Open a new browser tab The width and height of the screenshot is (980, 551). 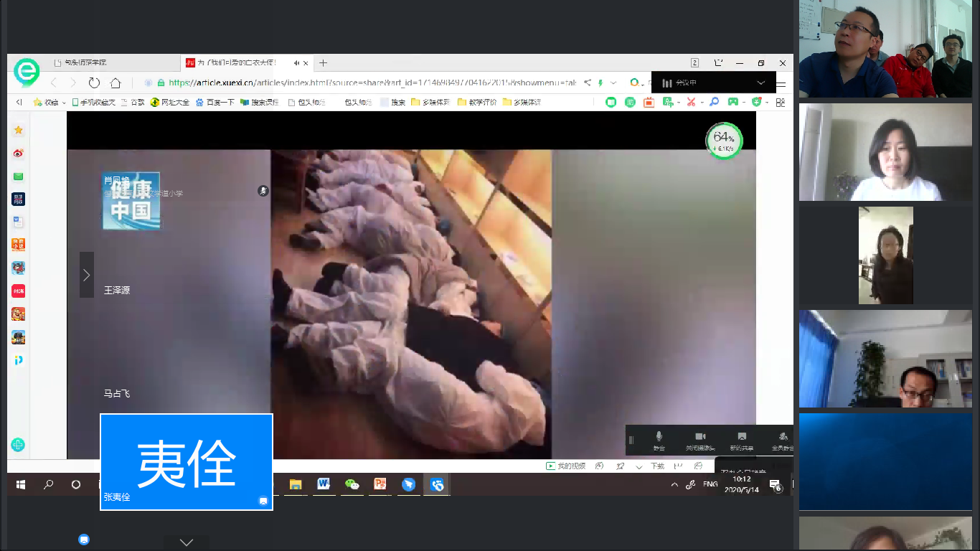324,63
